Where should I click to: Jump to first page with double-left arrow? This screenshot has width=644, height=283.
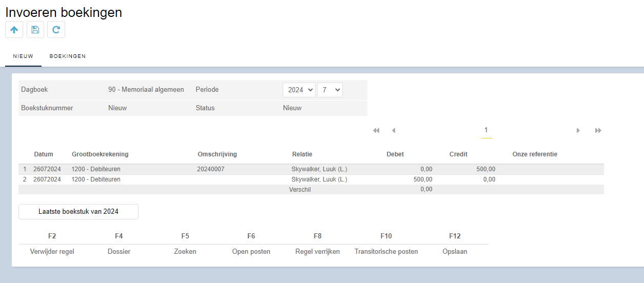376,131
